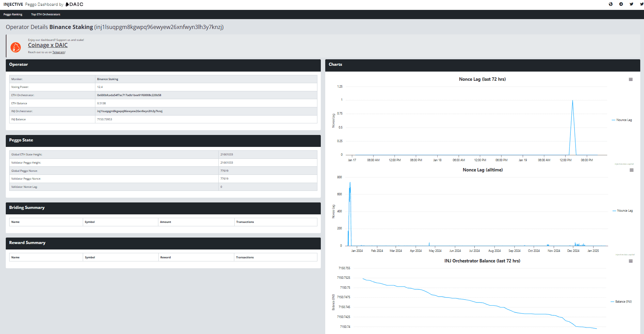The height and width of the screenshot is (334, 644).
Task: Click the rightmost Twitter icon in the header
Action: click(642, 4)
